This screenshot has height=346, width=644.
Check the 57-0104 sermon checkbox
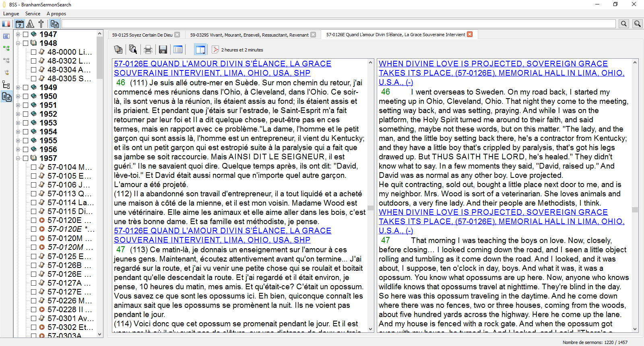[x=34, y=167]
